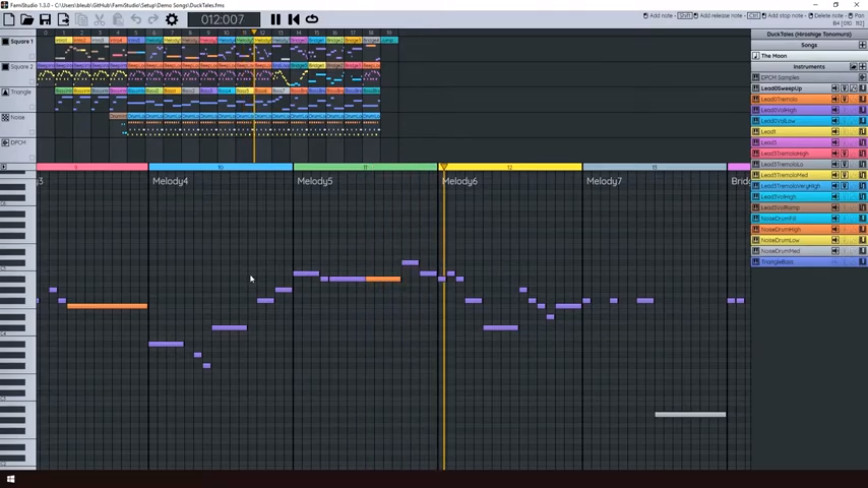868x488 pixels.
Task: Open pitch envelope of Lead0SweepUp
Action: pos(845,88)
